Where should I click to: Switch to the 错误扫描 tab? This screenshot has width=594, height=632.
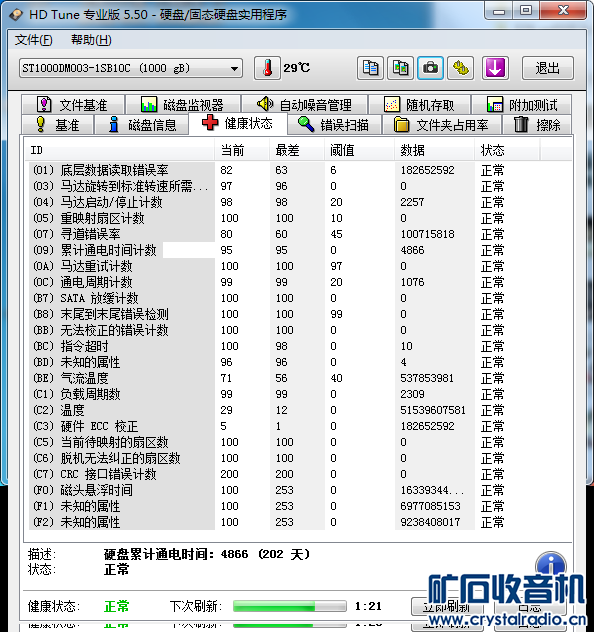click(x=334, y=125)
